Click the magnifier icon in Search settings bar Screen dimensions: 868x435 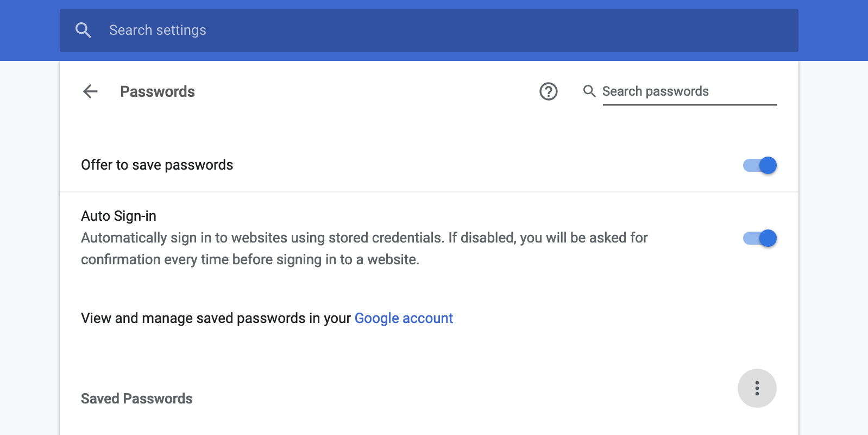click(x=83, y=30)
